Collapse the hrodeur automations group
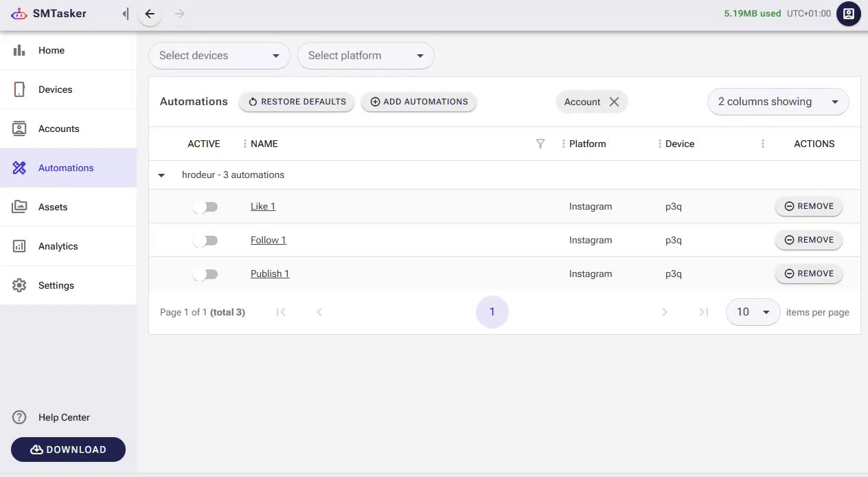This screenshot has height=477, width=868. point(161,175)
